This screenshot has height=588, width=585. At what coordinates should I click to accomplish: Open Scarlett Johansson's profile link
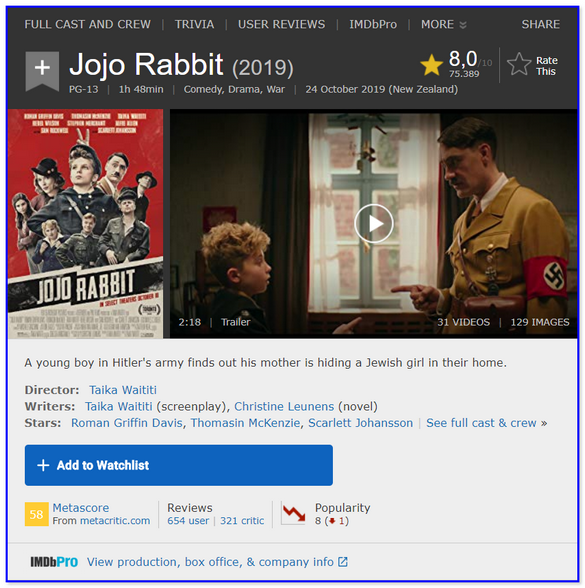coord(360,423)
